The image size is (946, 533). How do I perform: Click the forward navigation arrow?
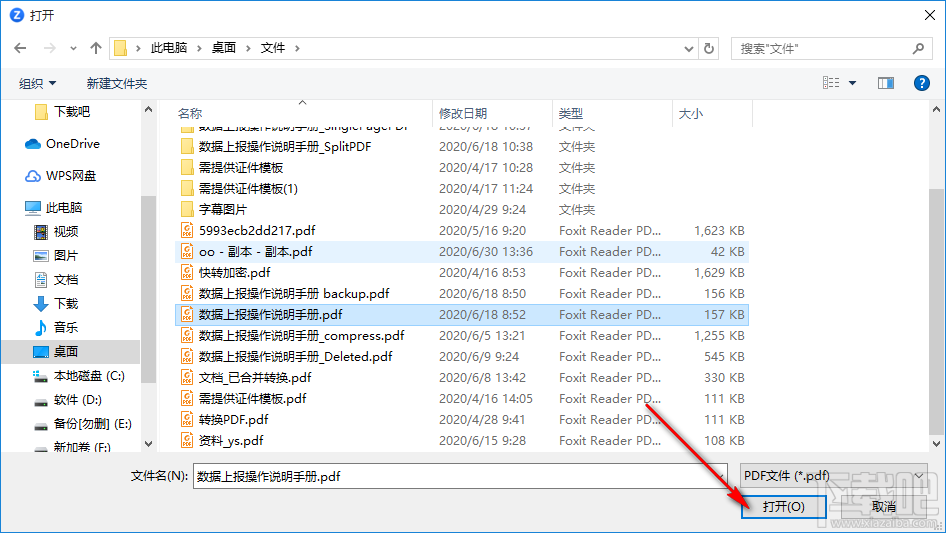point(50,48)
